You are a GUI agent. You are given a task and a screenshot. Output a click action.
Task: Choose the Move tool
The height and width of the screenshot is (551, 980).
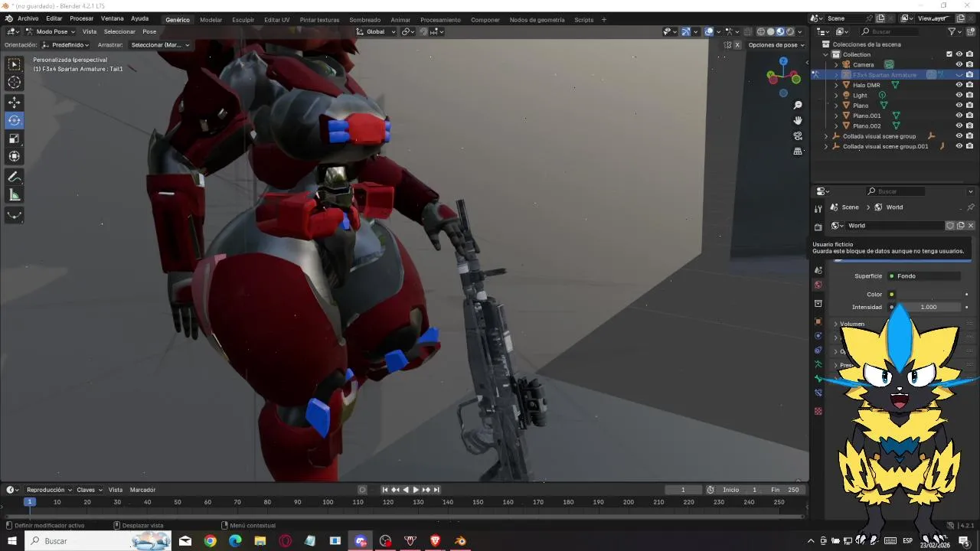[x=15, y=102]
